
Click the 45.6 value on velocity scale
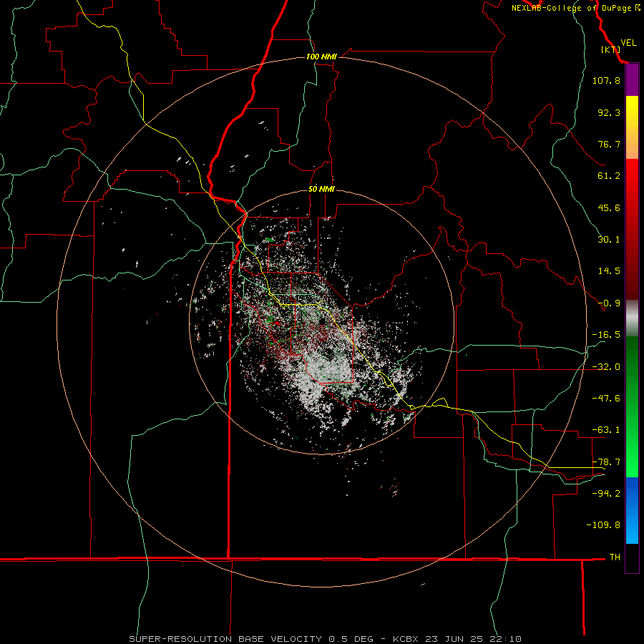click(609, 208)
